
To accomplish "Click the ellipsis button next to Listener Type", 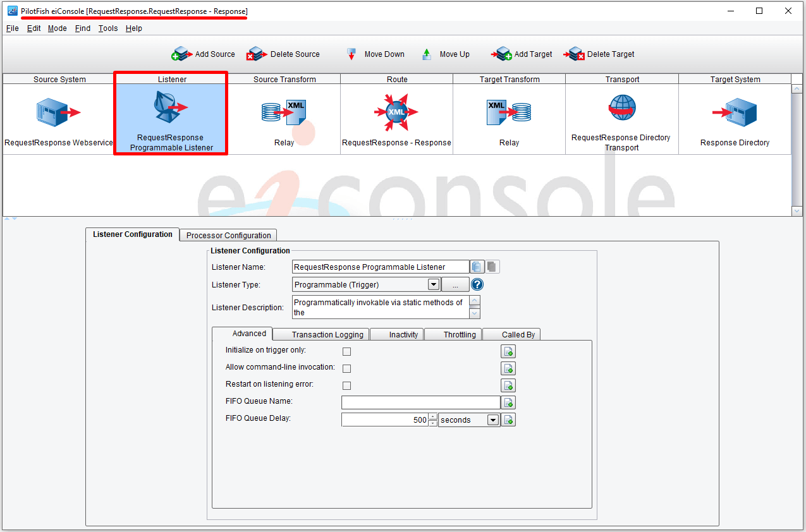I will tap(455, 284).
